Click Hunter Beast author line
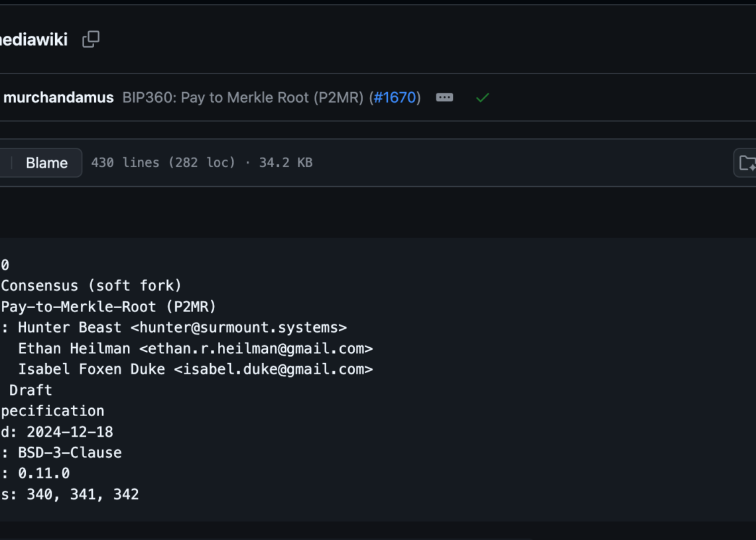Viewport: 756px width, 540px height. tap(182, 327)
